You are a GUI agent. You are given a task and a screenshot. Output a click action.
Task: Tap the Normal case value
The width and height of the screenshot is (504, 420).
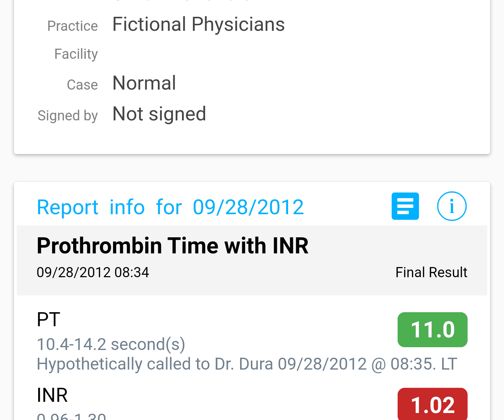click(144, 83)
